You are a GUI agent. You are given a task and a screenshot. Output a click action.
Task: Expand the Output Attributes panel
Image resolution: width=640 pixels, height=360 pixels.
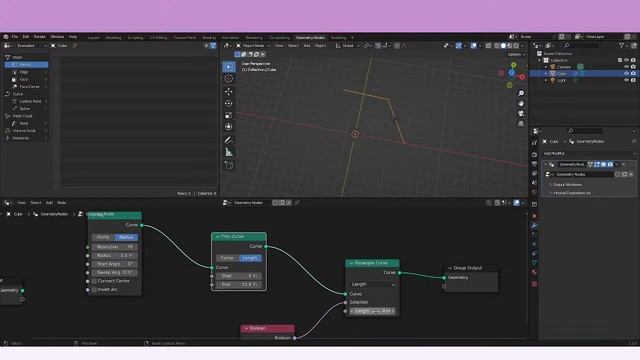tap(567, 185)
